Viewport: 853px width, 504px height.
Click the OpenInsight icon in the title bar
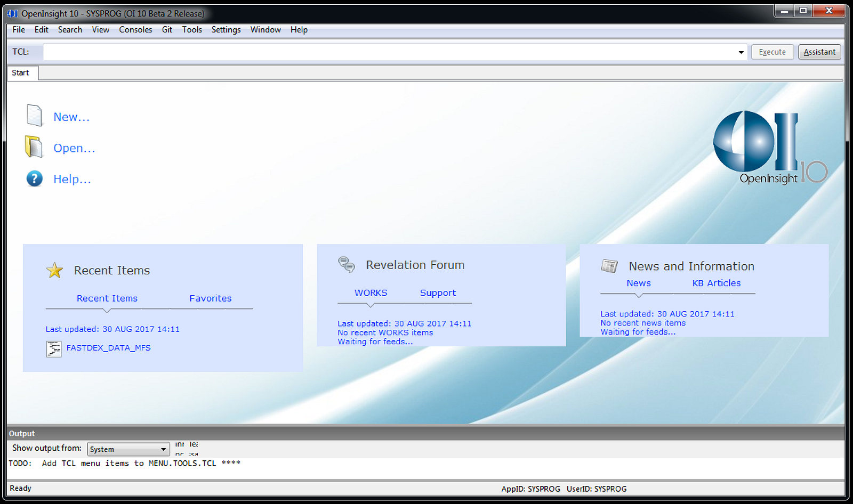(13, 13)
